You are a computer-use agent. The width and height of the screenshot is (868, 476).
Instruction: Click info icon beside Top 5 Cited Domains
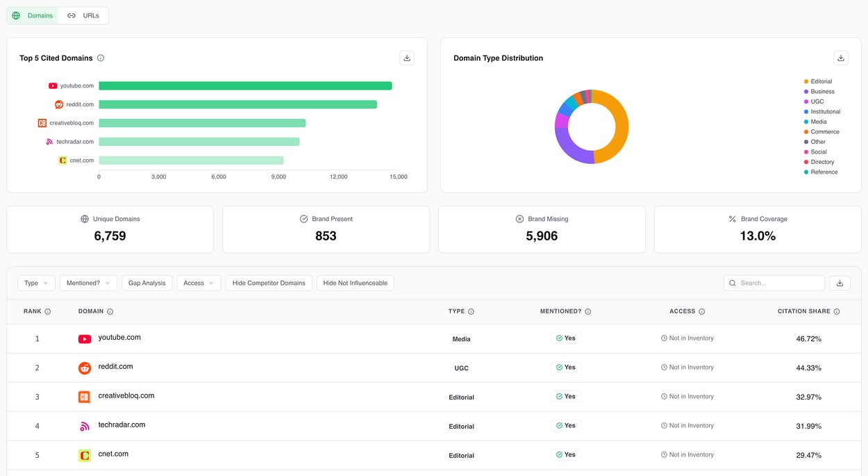(101, 58)
